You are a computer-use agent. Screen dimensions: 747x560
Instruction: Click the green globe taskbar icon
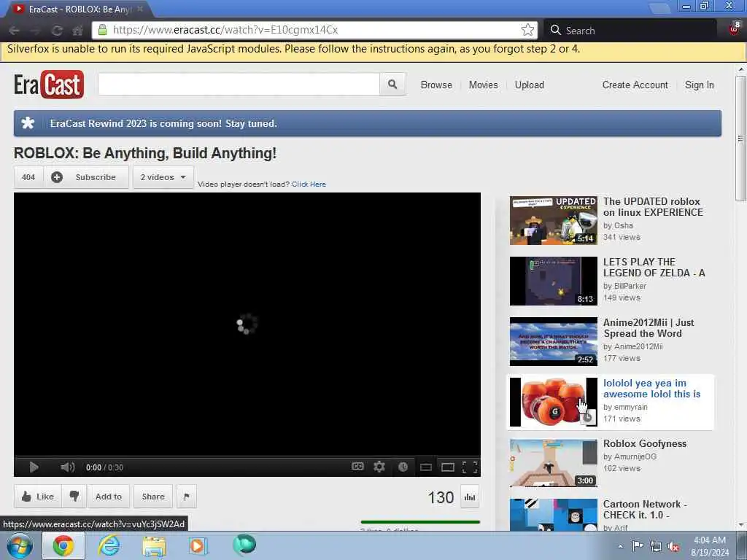coord(244,545)
